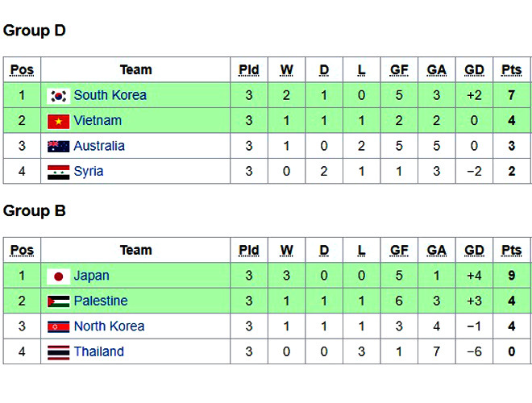Image resolution: width=532 pixels, height=403 pixels.
Task: Click the Japan flag icon
Action: point(58,276)
